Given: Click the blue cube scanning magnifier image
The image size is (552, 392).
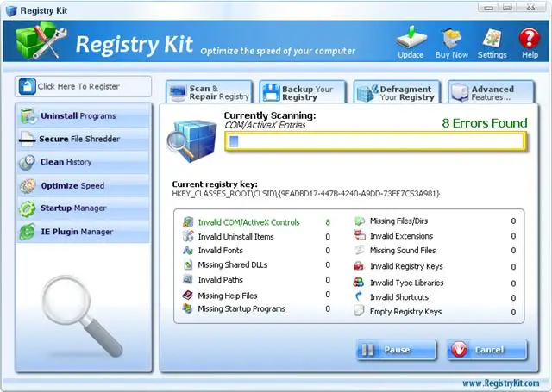Looking at the screenshot, I should [x=191, y=140].
